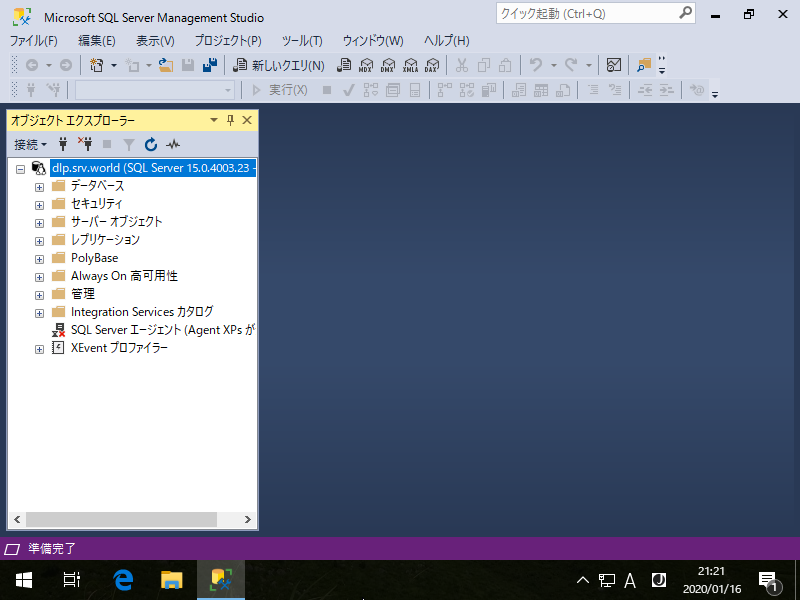
Task: Expand the データベース folder node
Action: click(39, 187)
